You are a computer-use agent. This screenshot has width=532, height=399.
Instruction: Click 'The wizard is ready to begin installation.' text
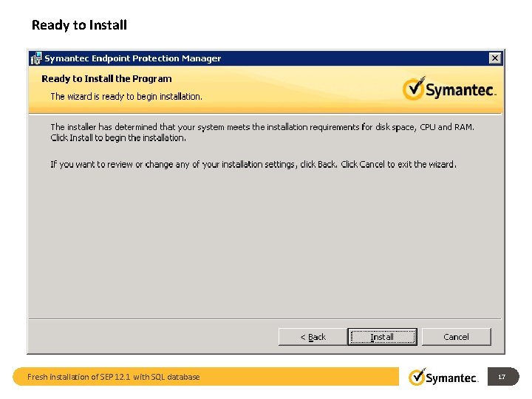click(x=126, y=97)
